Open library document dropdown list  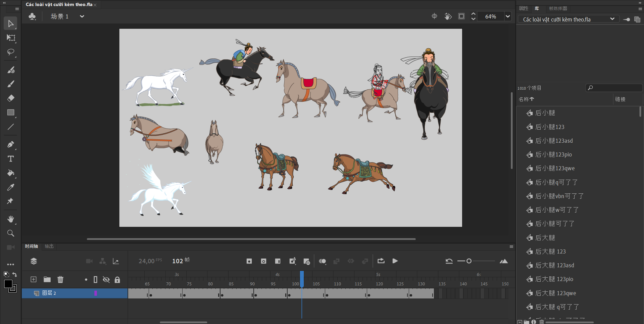coord(612,19)
